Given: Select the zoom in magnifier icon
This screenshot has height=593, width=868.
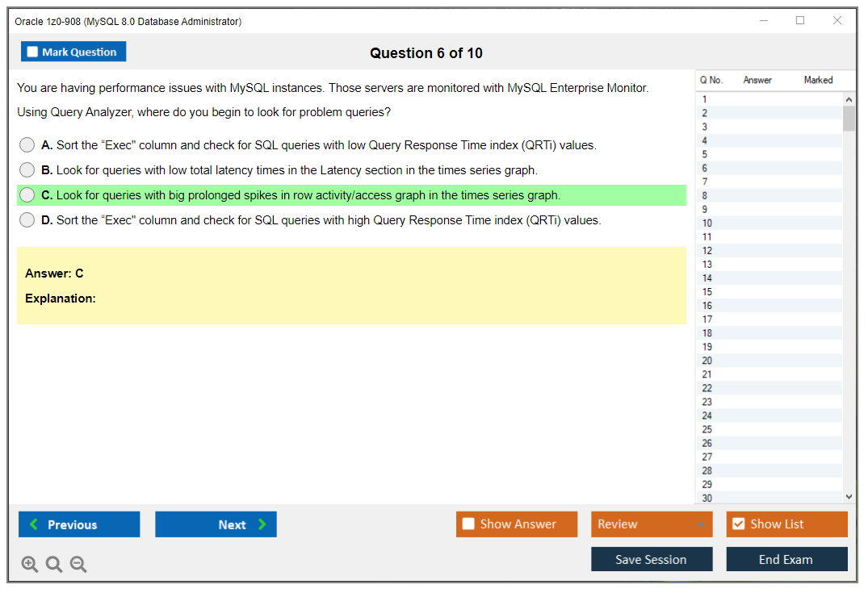Looking at the screenshot, I should point(30,564).
